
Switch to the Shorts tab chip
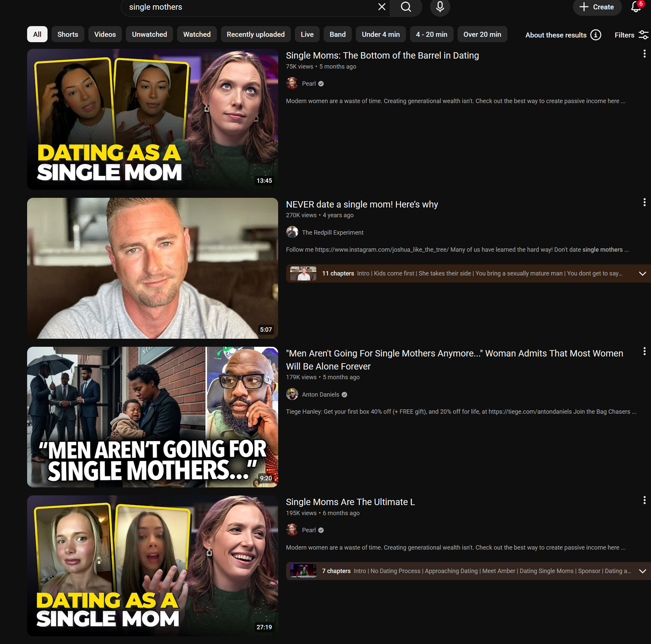68,34
